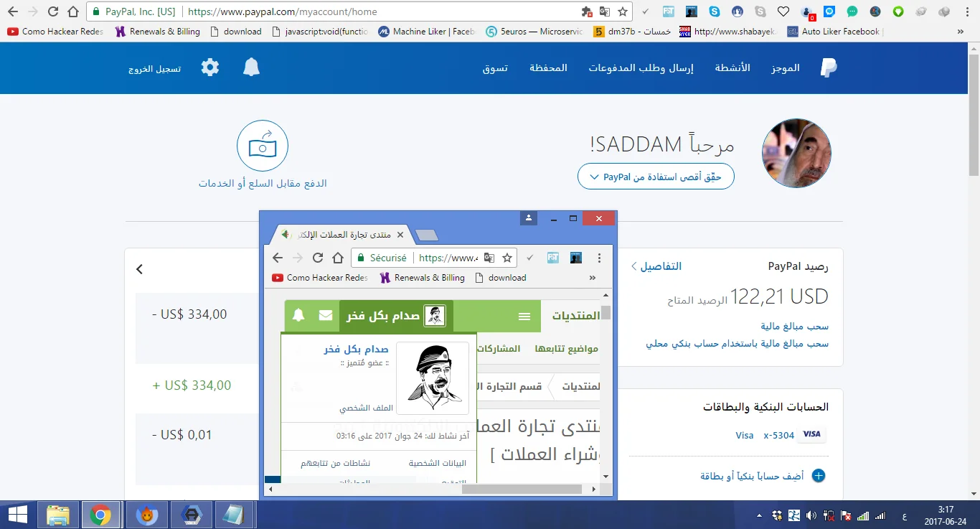The height and width of the screenshot is (529, 980).
Task: Click the pay for goods or services icon
Action: (x=263, y=146)
